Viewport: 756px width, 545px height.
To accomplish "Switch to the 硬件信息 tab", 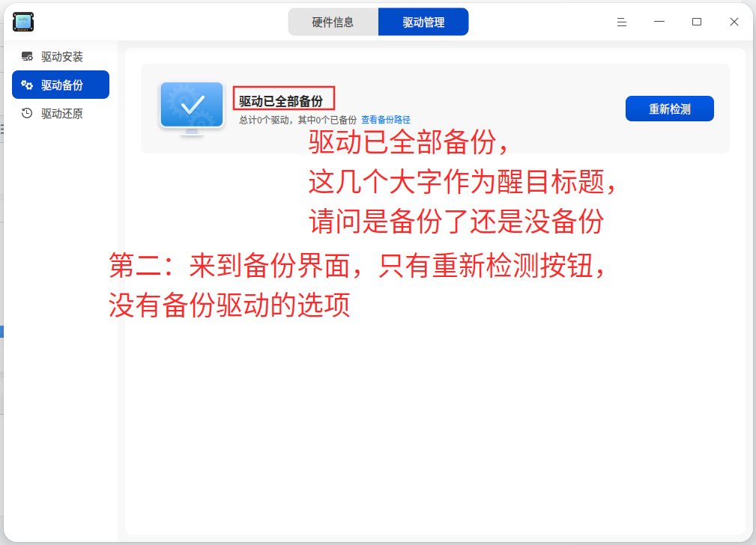I will (x=333, y=22).
